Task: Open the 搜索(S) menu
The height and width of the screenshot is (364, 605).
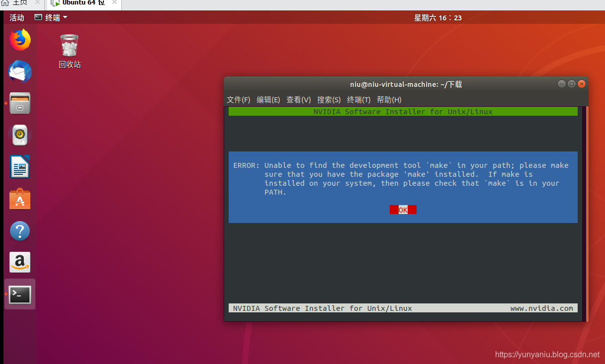Action: [x=329, y=100]
